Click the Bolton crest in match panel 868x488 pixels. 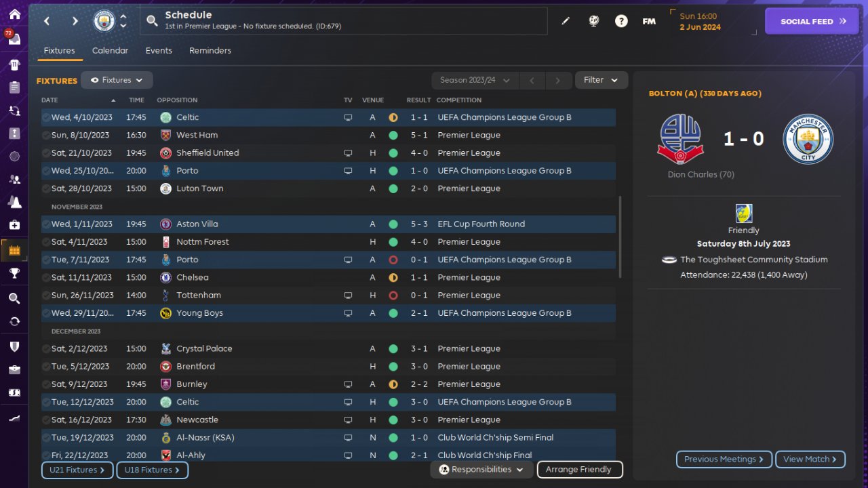(x=681, y=139)
